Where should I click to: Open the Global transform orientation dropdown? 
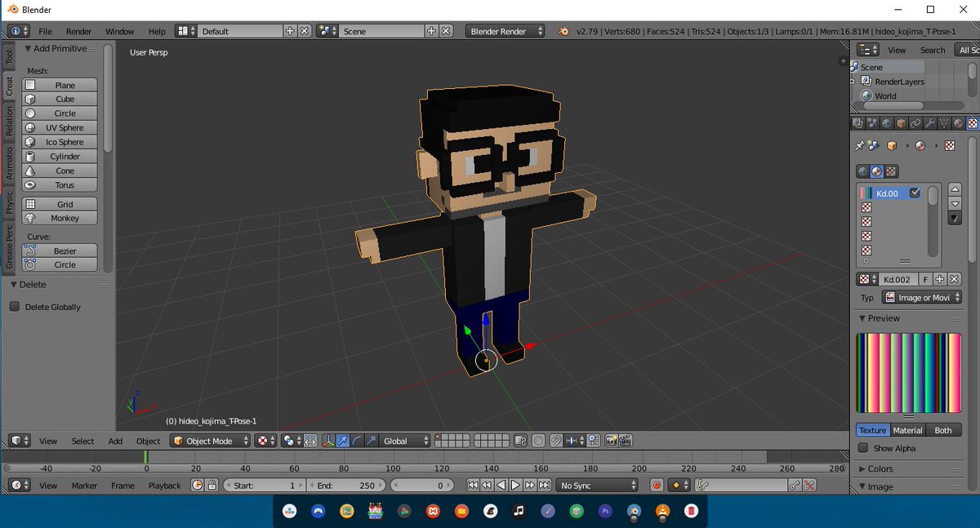[x=405, y=441]
